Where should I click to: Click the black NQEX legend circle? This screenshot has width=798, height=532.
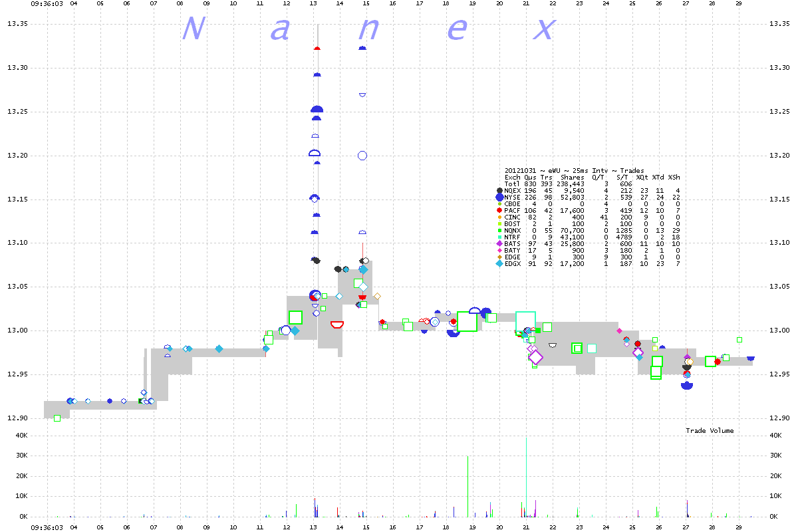pos(499,191)
